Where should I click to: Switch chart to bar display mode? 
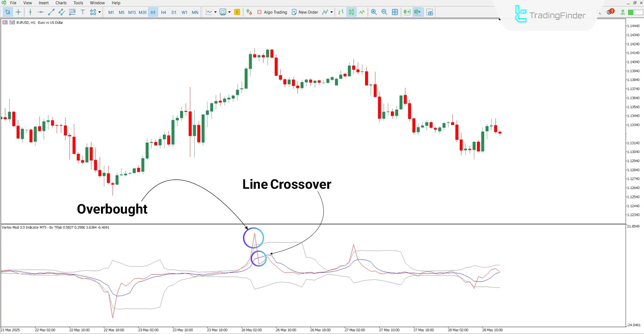click(x=341, y=12)
